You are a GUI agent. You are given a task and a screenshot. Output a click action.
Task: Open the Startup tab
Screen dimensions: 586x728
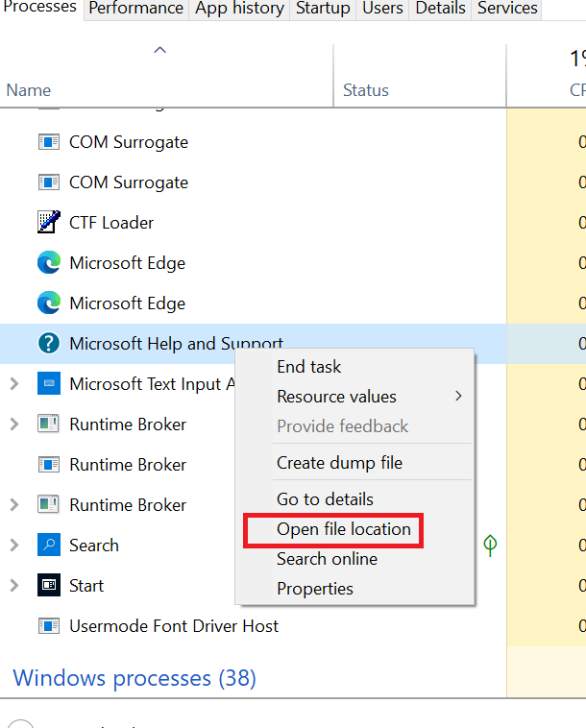[x=323, y=9]
